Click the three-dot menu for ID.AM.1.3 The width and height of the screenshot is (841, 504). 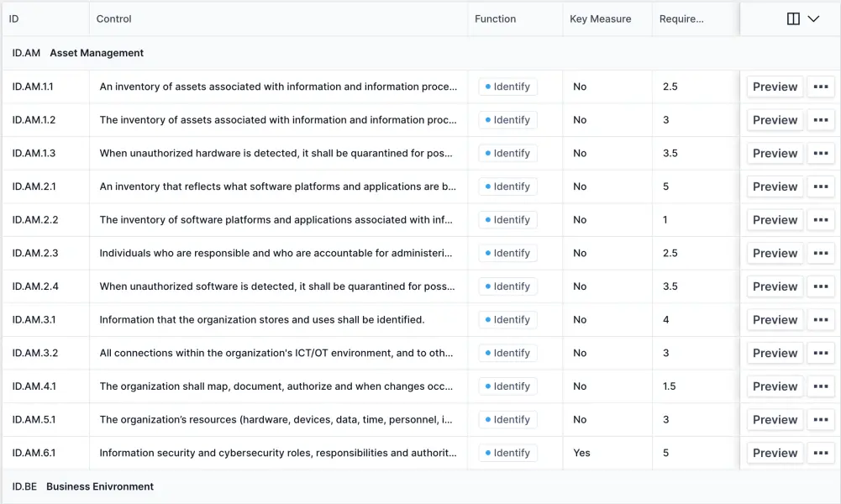point(821,154)
